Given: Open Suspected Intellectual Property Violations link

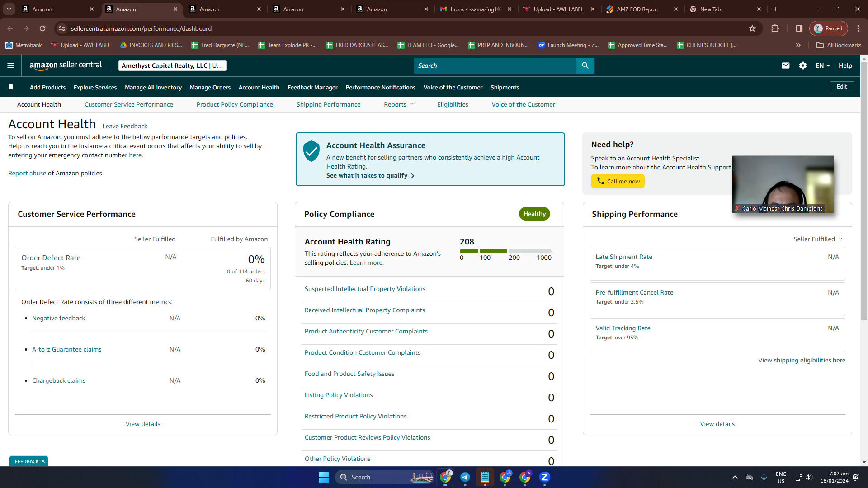Looking at the screenshot, I should (365, 289).
